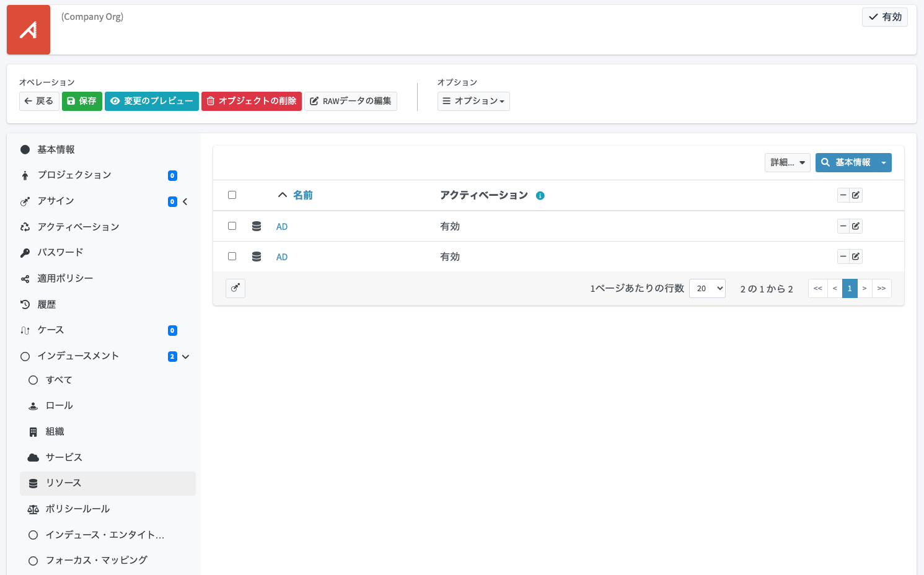Edit the second AD row with pencil icon
Viewport: 924px width, 575px height.
[856, 257]
